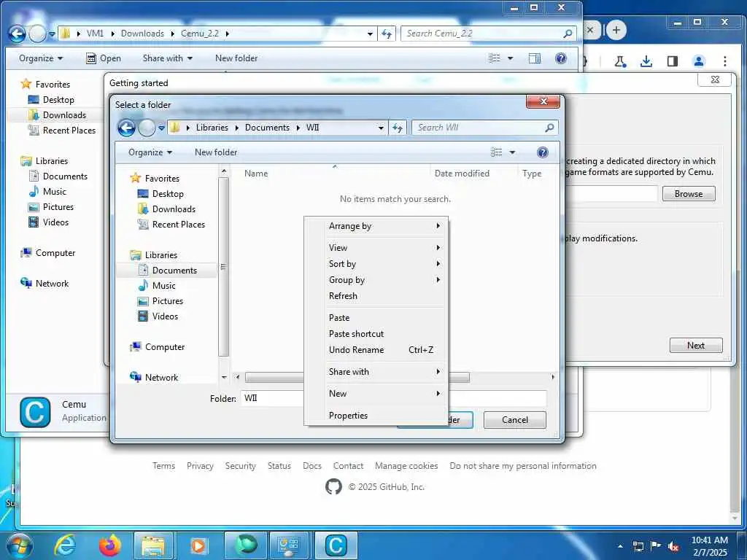The height and width of the screenshot is (560, 747).
Task: Click Search WII input field
Action: tap(479, 128)
